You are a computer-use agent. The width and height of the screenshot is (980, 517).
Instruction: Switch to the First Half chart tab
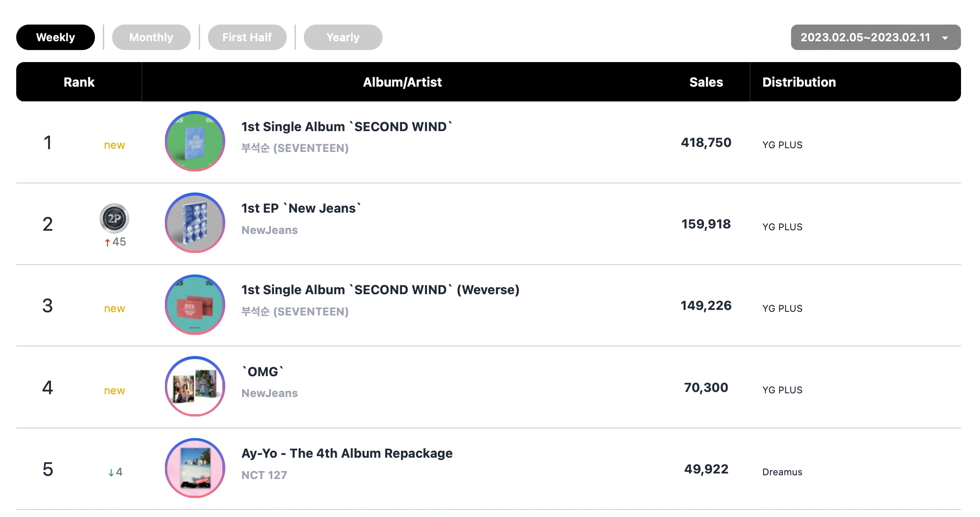(x=247, y=38)
